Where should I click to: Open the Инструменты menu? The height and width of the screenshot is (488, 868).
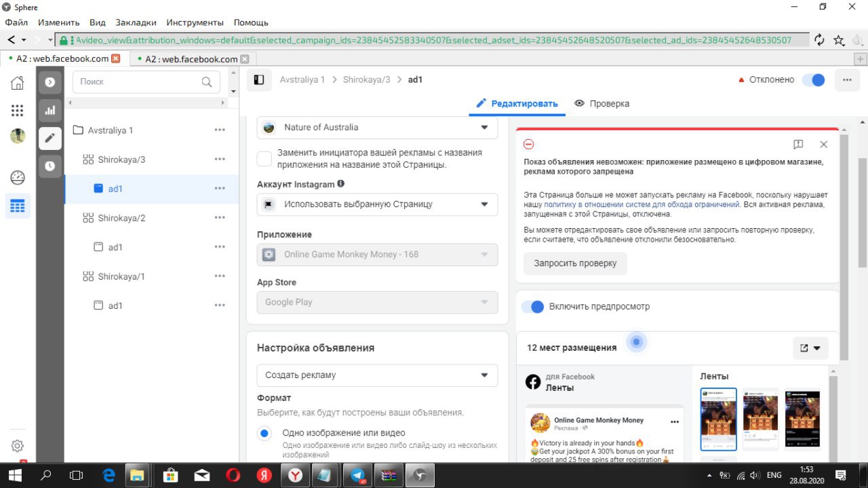point(195,22)
